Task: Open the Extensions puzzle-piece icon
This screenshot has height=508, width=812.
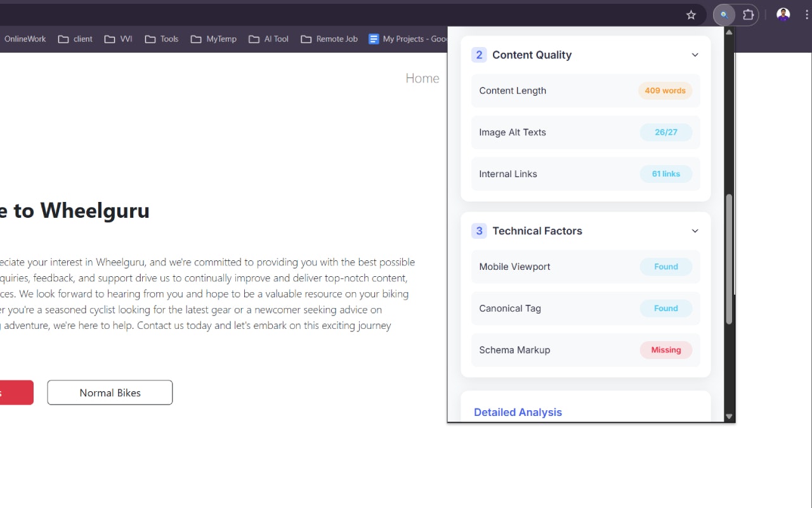Action: pyautogui.click(x=749, y=15)
